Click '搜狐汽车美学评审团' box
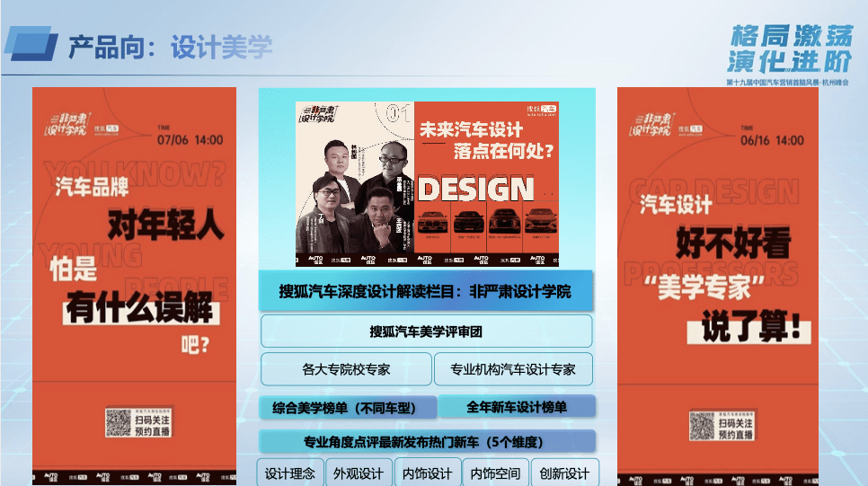Screen dimensions: 868x486 pyautogui.click(x=426, y=331)
